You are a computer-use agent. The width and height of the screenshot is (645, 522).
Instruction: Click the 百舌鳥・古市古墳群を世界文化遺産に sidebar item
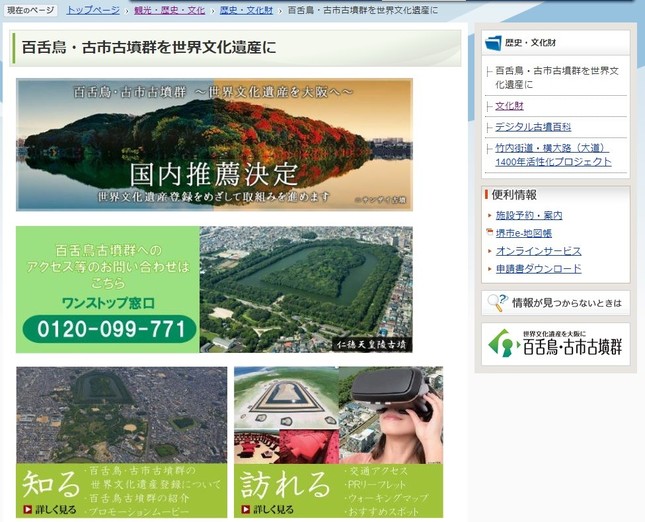pos(557,78)
